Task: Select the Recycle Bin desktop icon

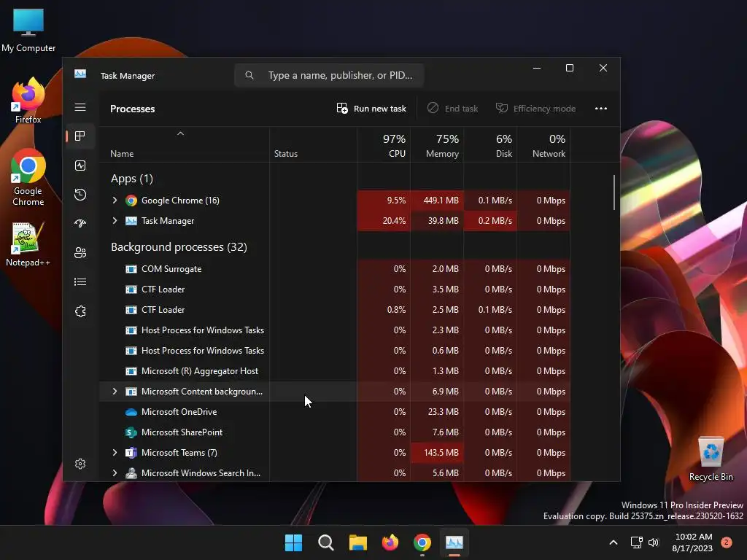Action: (x=711, y=459)
